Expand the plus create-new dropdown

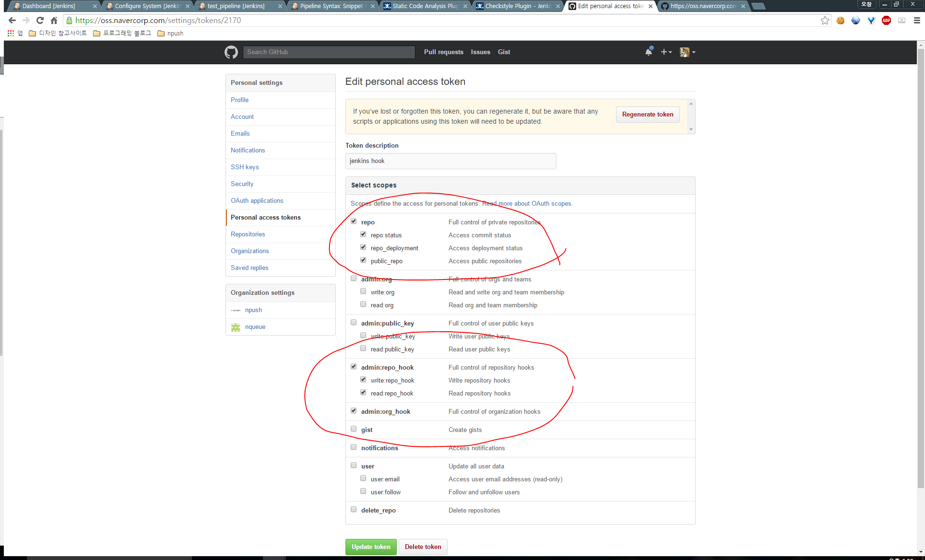(x=666, y=52)
